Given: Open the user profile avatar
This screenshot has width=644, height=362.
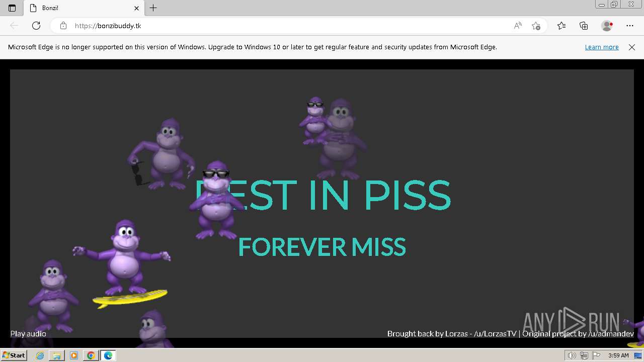Looking at the screenshot, I should tap(607, 26).
